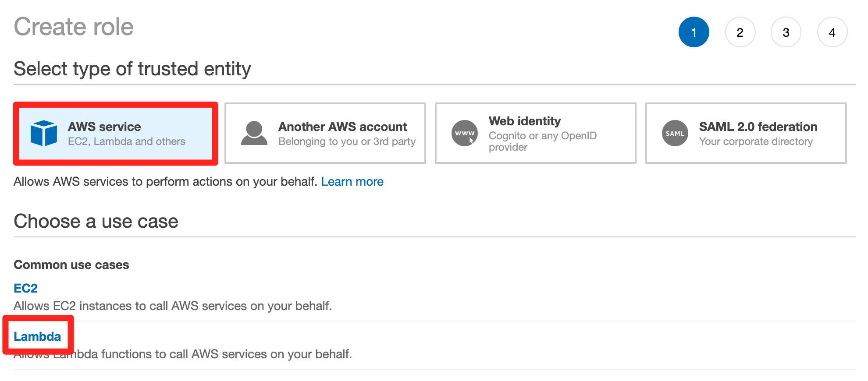Screen dimensions: 868x381
Task: Open step 4 of Create role
Action: [x=832, y=32]
